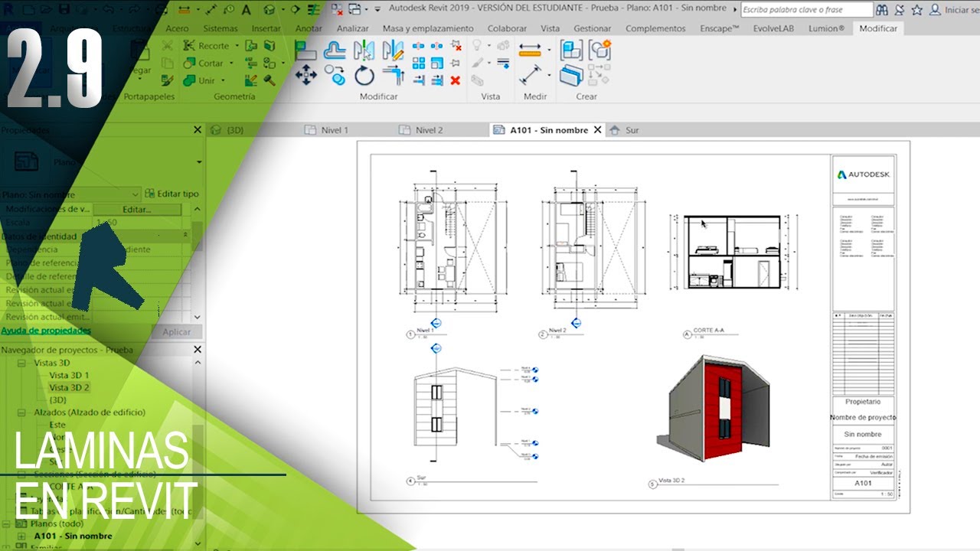Click the Corte A-A viewport on sheet
The width and height of the screenshot is (980, 551).
pyautogui.click(x=734, y=253)
